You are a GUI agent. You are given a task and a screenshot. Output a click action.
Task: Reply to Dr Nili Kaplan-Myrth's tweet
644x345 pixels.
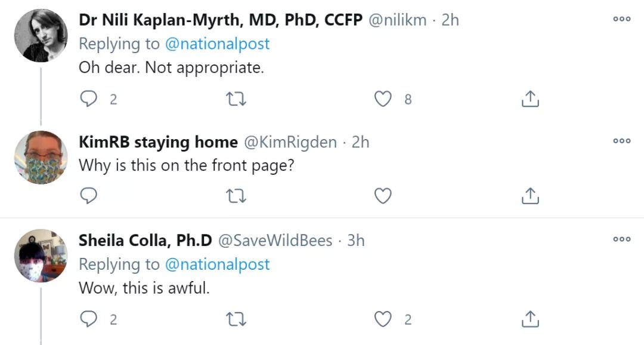pyautogui.click(x=88, y=99)
